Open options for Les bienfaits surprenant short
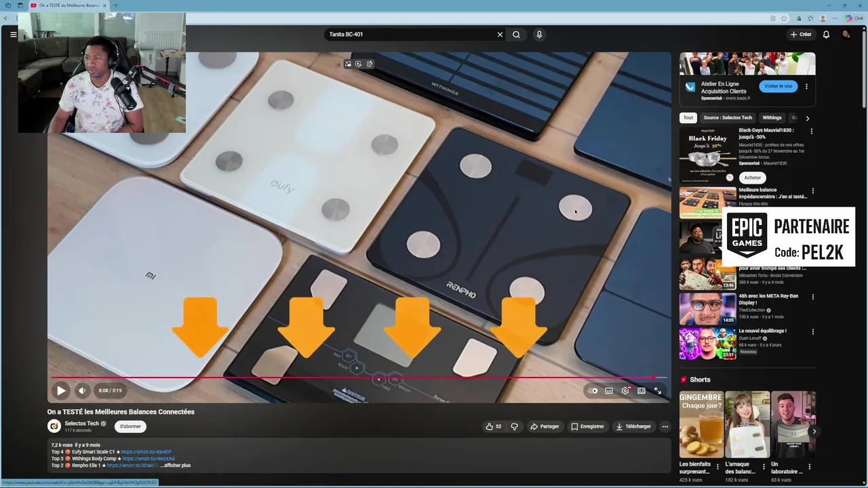This screenshot has width=868, height=488. click(717, 466)
